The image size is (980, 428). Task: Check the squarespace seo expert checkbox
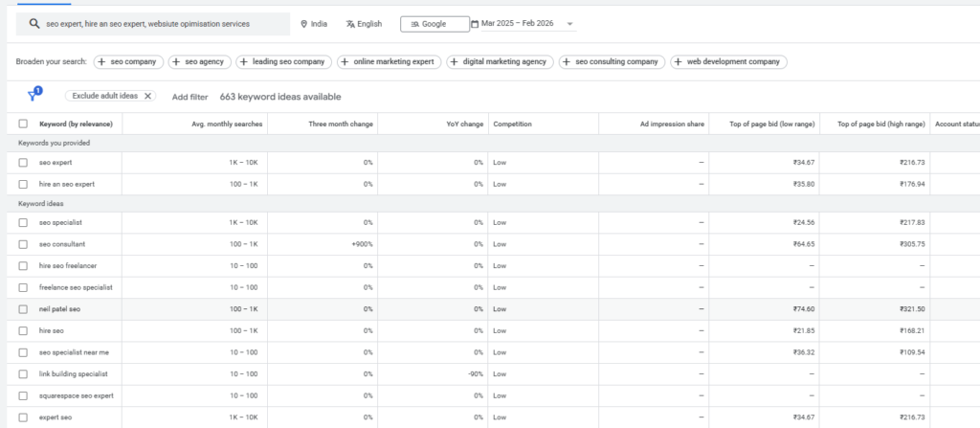[23, 396]
